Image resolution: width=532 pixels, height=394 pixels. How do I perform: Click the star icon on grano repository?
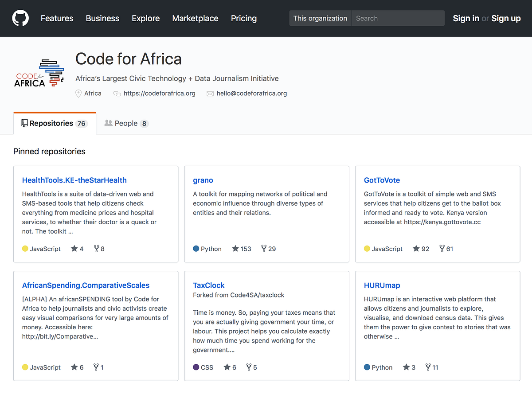pyautogui.click(x=235, y=249)
